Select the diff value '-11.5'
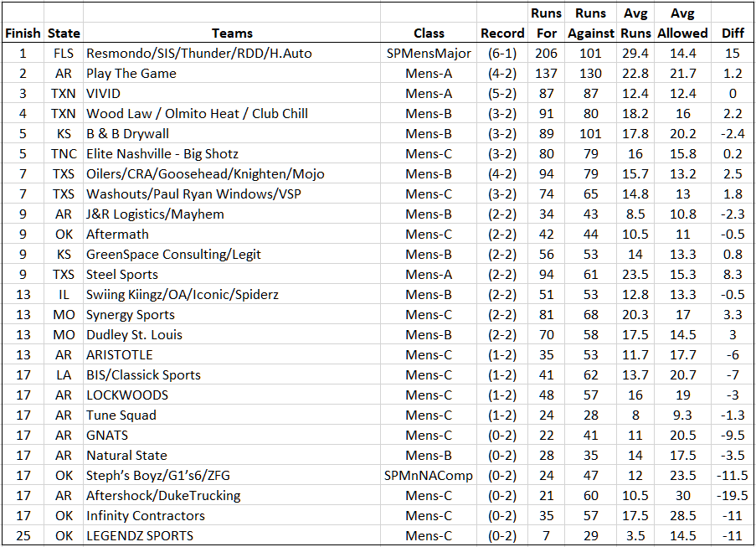The height and width of the screenshot is (547, 756). (732, 476)
